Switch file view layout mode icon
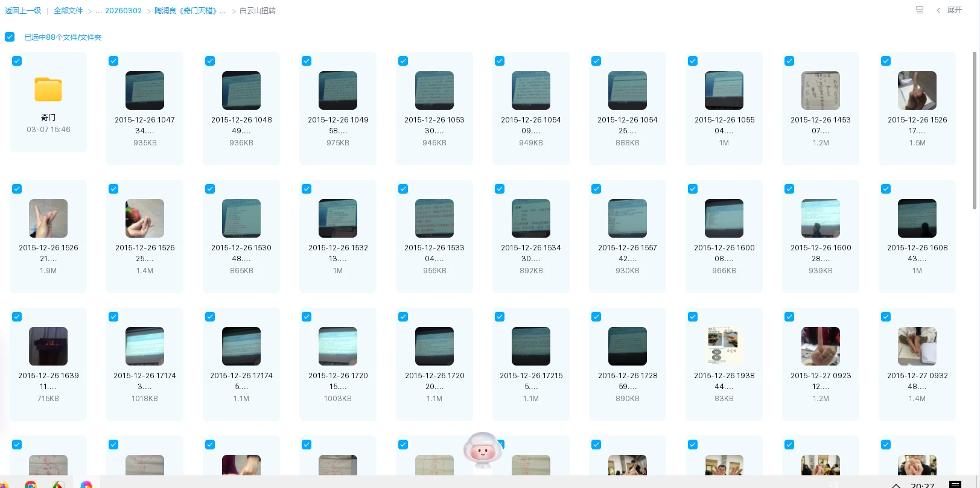This screenshot has height=488, width=980. pyautogui.click(x=919, y=10)
